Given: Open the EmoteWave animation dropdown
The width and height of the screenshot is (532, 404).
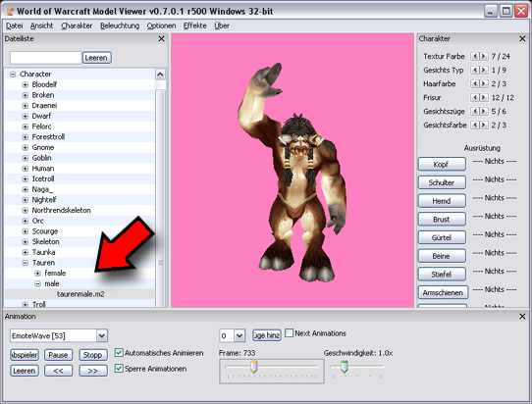Looking at the screenshot, I should pyautogui.click(x=102, y=336).
